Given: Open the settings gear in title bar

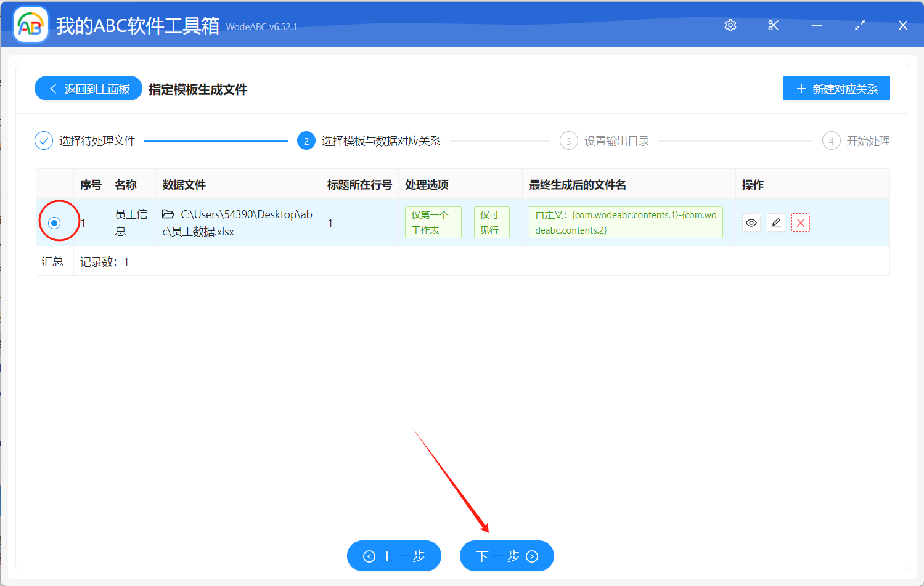Looking at the screenshot, I should coord(730,25).
